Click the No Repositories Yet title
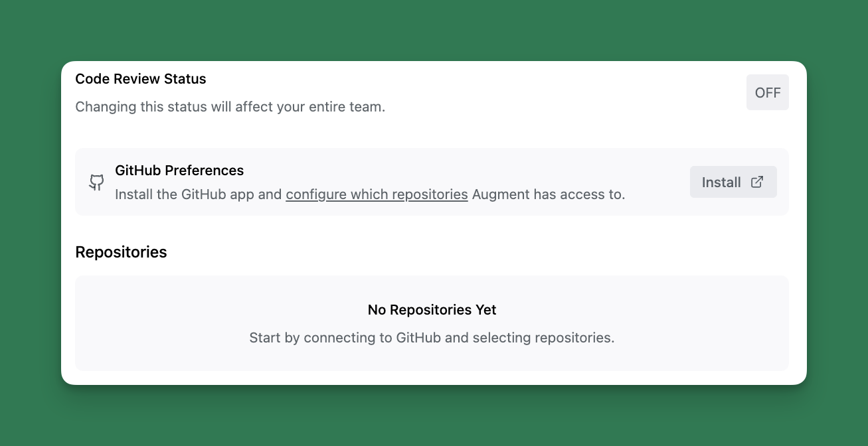The height and width of the screenshot is (446, 868). [x=432, y=309]
